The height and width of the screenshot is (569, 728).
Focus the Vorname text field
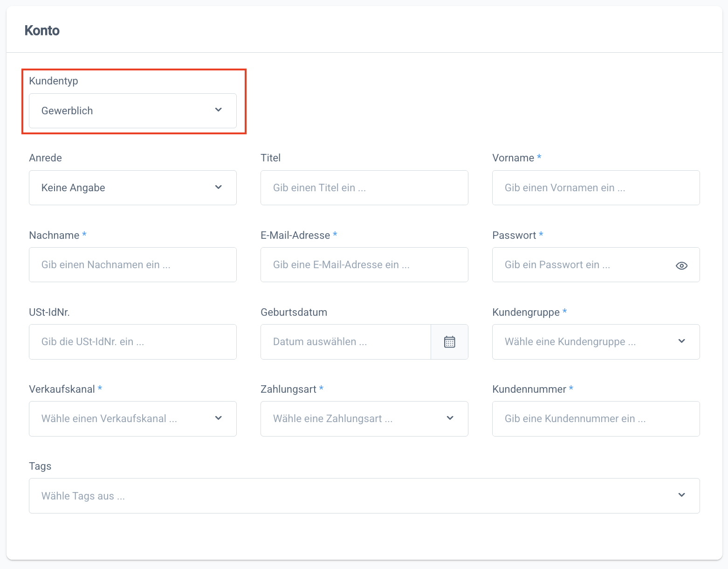(x=595, y=187)
